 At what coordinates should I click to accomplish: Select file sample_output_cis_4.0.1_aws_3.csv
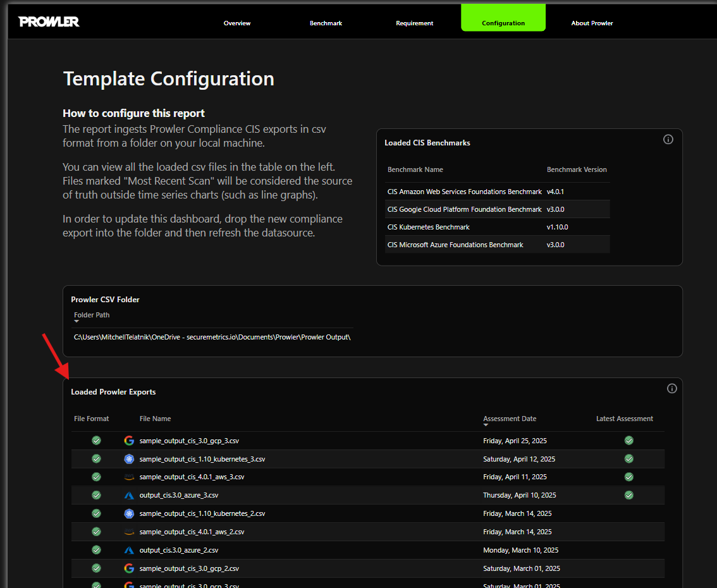click(x=192, y=477)
